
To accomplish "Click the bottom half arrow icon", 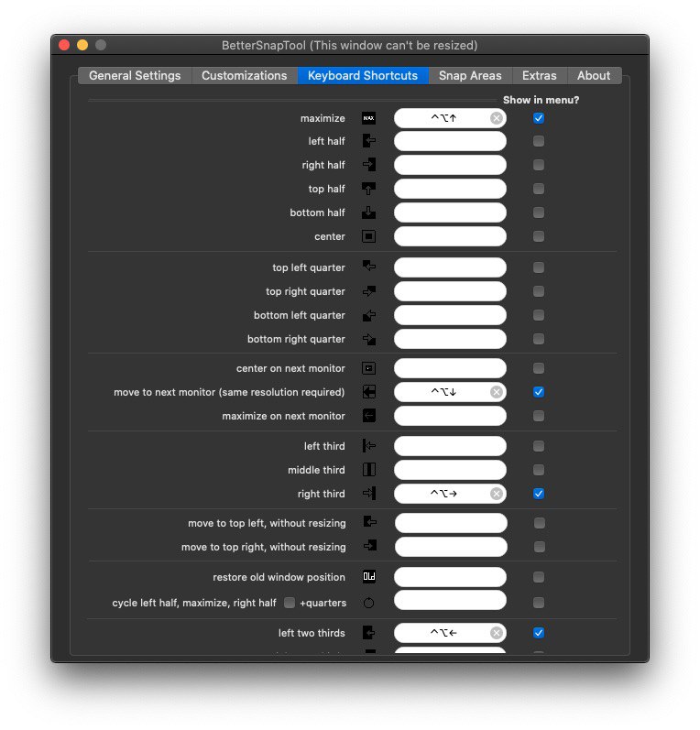I will [369, 212].
